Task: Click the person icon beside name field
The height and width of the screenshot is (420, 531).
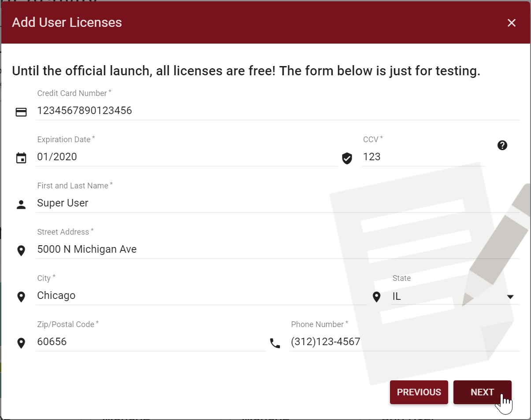Action: (x=21, y=205)
